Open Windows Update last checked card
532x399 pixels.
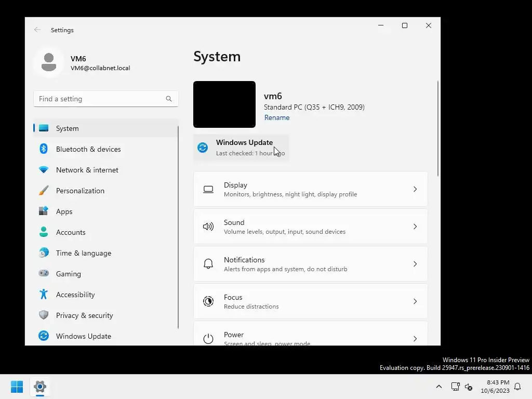click(x=241, y=148)
